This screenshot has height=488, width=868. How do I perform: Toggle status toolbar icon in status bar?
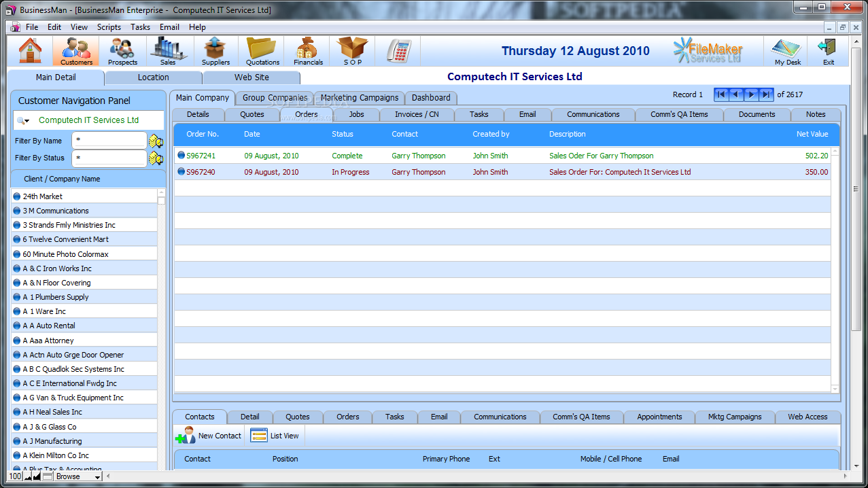click(x=48, y=476)
